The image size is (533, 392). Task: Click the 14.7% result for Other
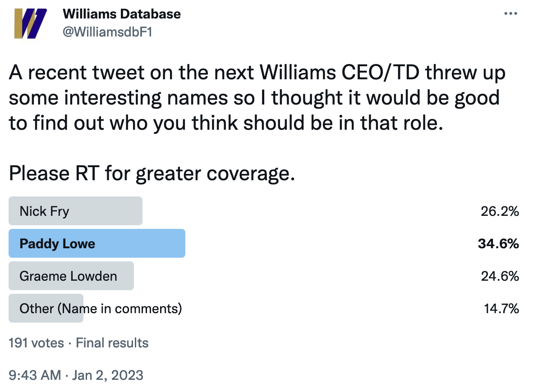(501, 309)
